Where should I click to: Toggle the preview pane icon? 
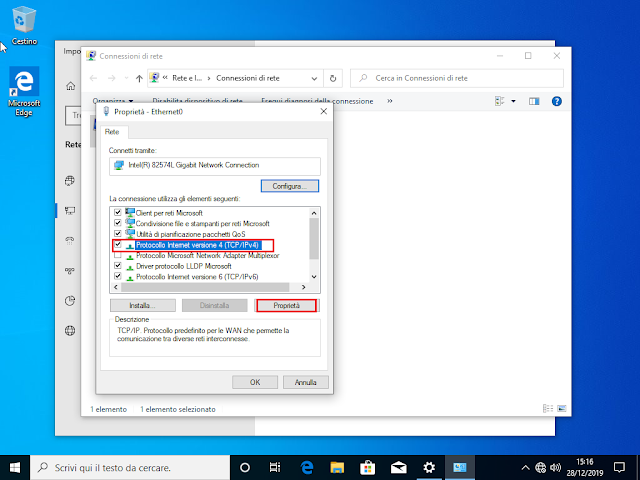click(534, 101)
